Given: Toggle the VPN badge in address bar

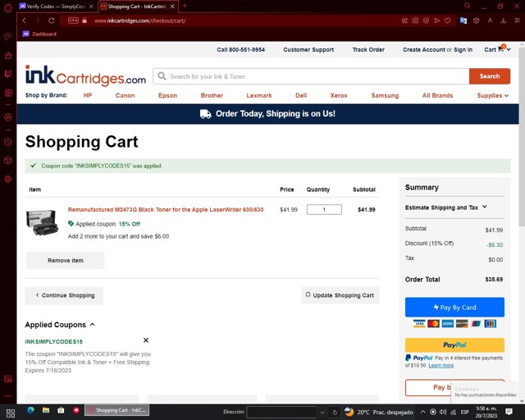Looking at the screenshot, I should pos(73,21).
